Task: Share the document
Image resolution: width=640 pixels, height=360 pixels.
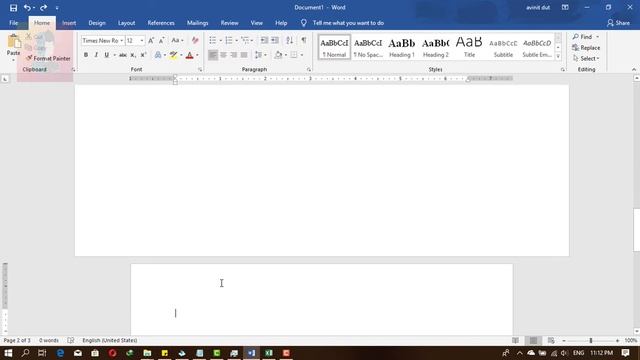Action: [618, 23]
